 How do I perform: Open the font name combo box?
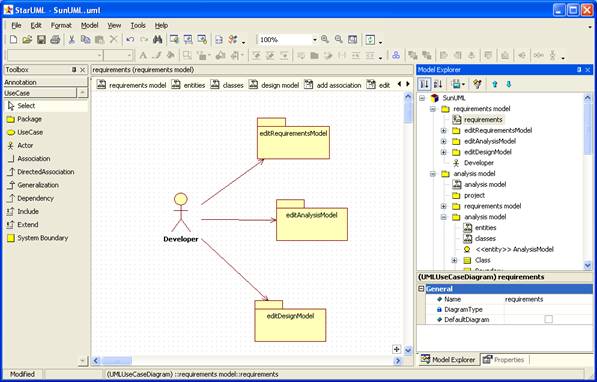(x=55, y=56)
